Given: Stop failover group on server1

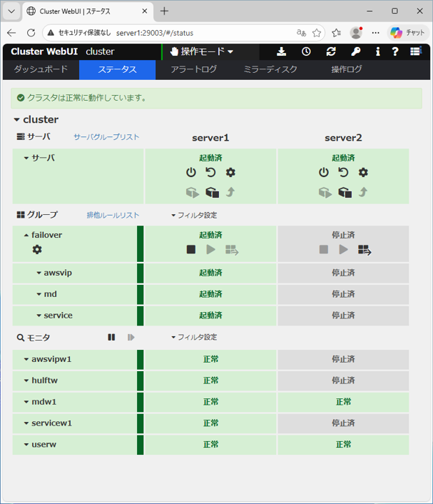Looking at the screenshot, I should (191, 249).
